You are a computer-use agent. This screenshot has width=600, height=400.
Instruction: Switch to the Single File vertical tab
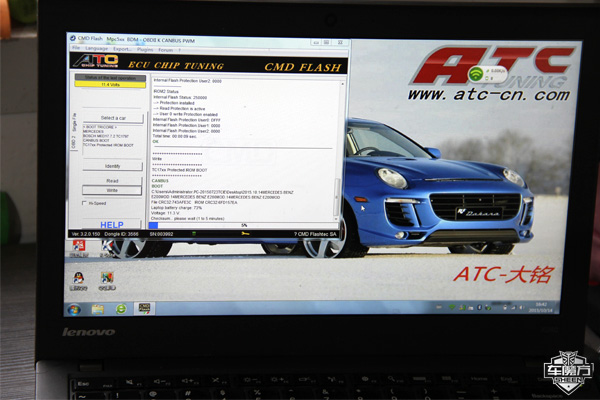point(74,122)
